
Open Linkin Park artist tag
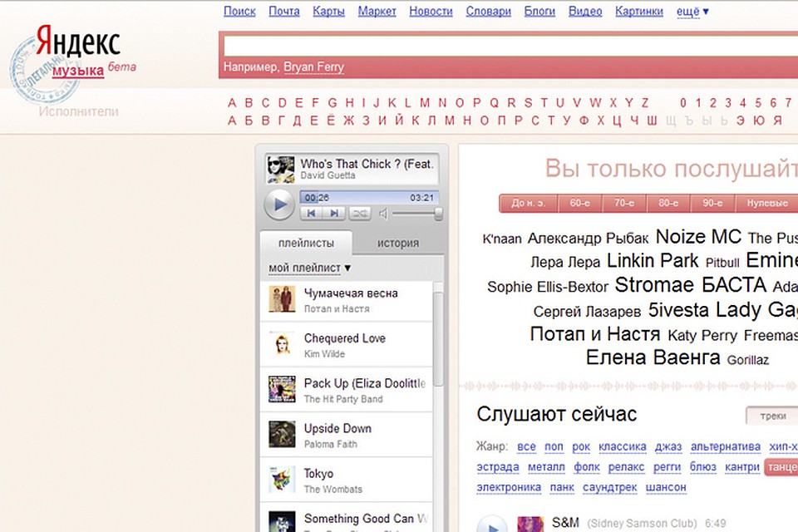(653, 261)
